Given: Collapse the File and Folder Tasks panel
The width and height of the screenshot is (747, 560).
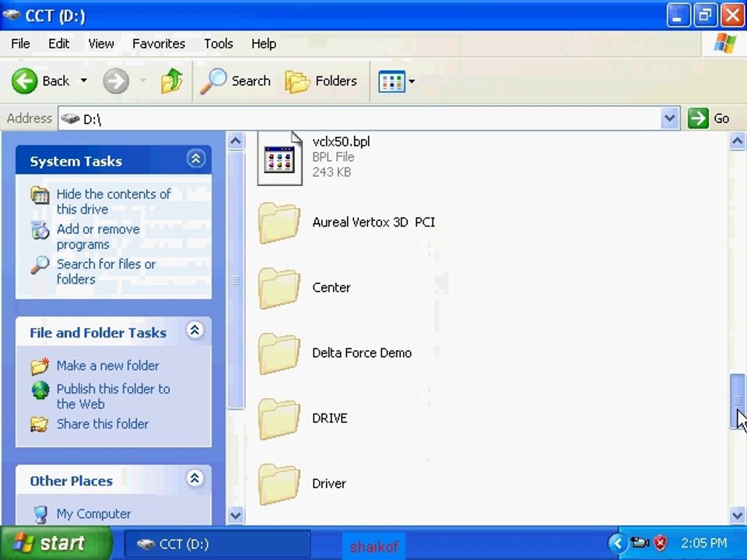Looking at the screenshot, I should click(x=195, y=330).
